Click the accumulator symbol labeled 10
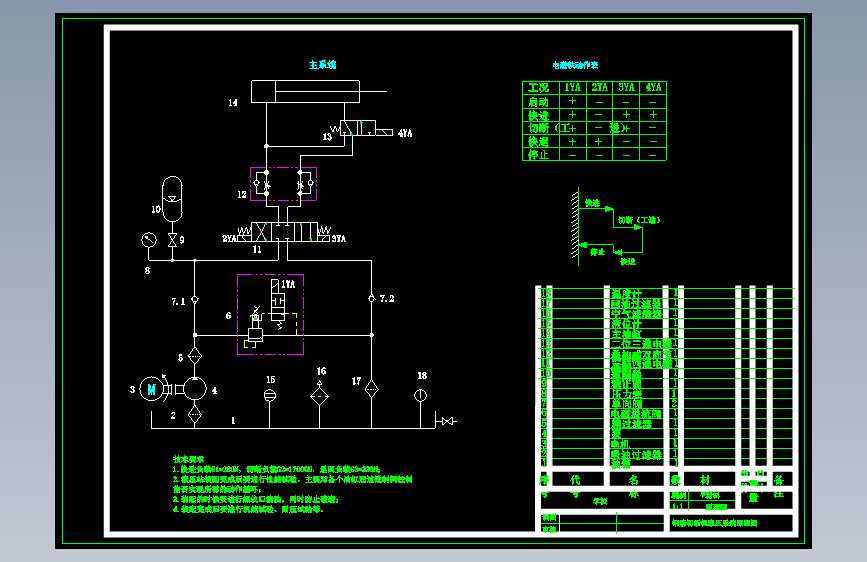 [x=173, y=199]
